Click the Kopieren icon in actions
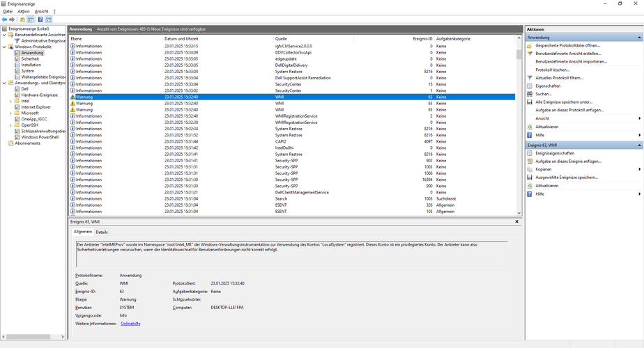The height and width of the screenshot is (348, 644). coord(530,170)
